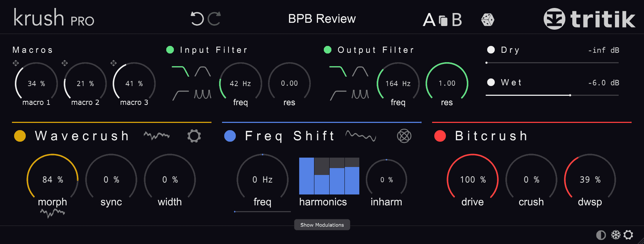Select Output Filter low-pass shape
This screenshot has width=644, height=244.
click(x=338, y=71)
